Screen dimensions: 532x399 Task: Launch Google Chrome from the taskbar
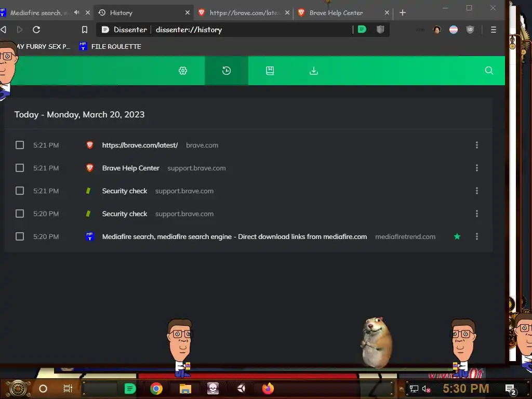pos(156,389)
